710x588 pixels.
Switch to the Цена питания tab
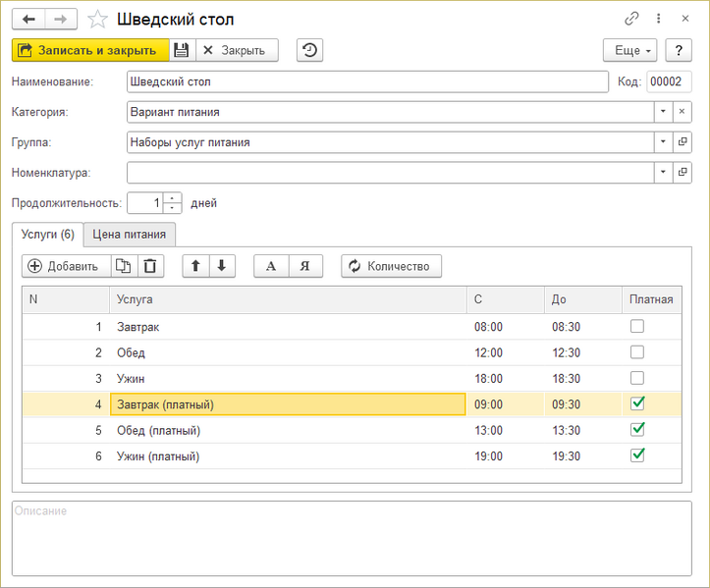tap(130, 234)
